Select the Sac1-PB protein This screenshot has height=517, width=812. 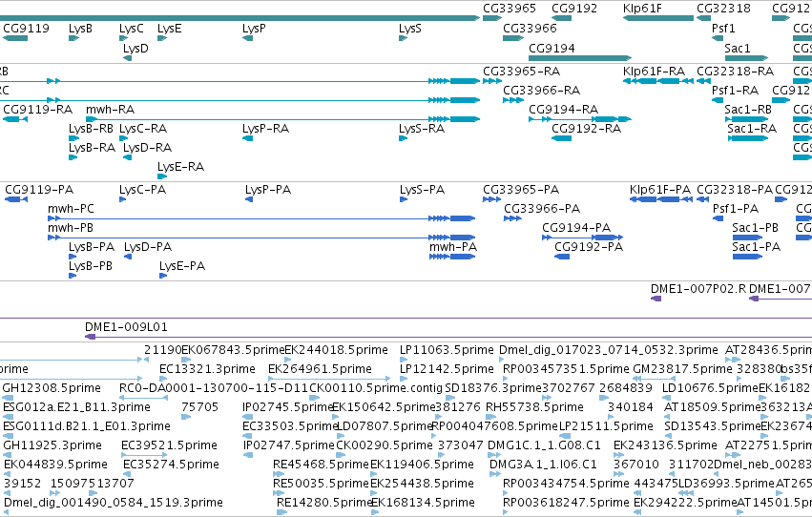tap(747, 238)
